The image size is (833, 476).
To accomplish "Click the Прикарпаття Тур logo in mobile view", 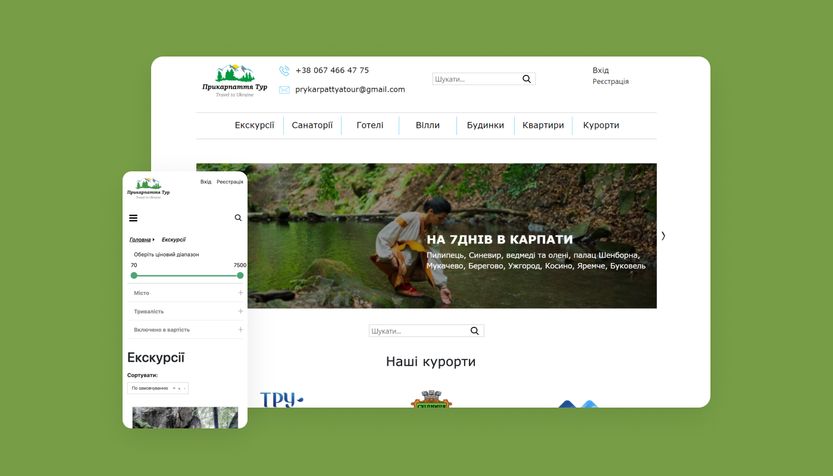I will [x=148, y=189].
